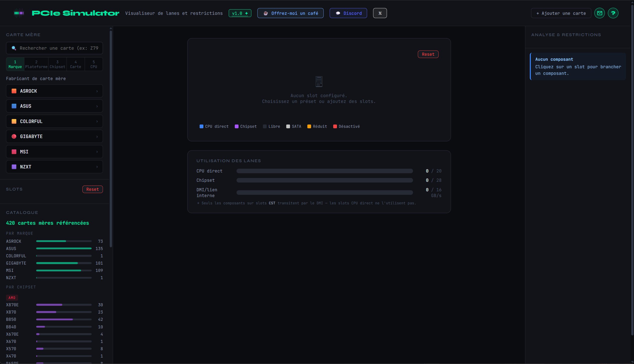
Task: Click the X670E chipset row
Action: [54, 334]
